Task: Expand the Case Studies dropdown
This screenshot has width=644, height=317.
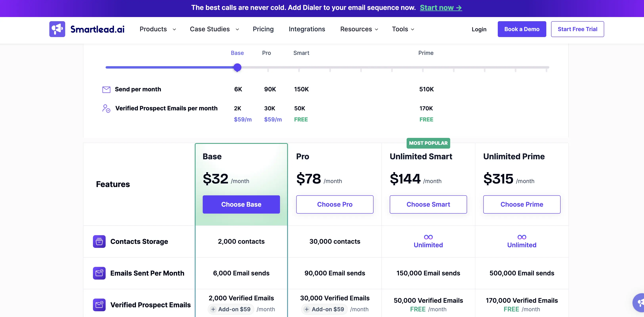Action: coord(214,29)
